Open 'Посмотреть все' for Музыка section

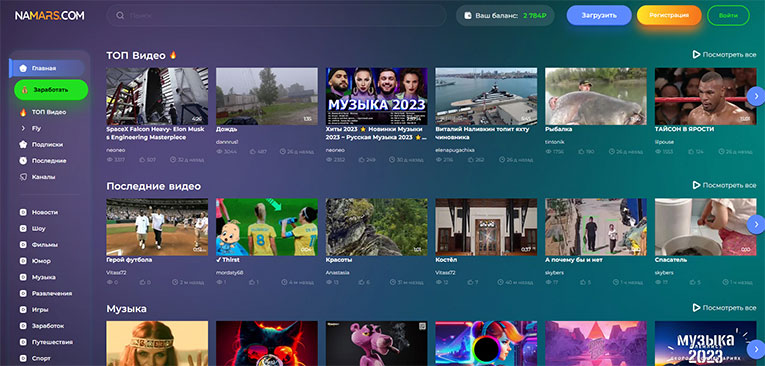(x=724, y=308)
